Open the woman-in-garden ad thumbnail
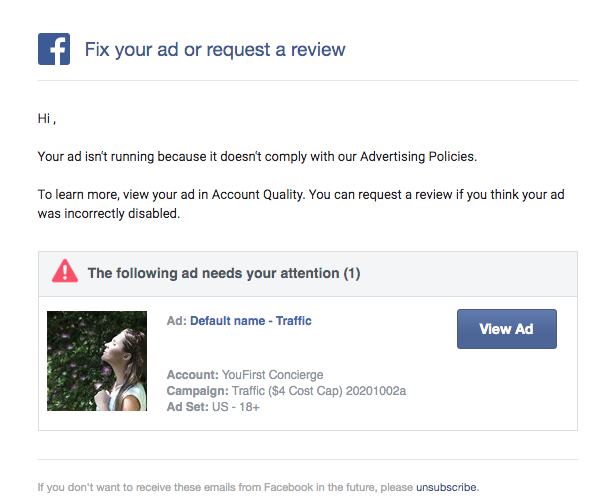Screen dimensions: 598x498 [97, 361]
